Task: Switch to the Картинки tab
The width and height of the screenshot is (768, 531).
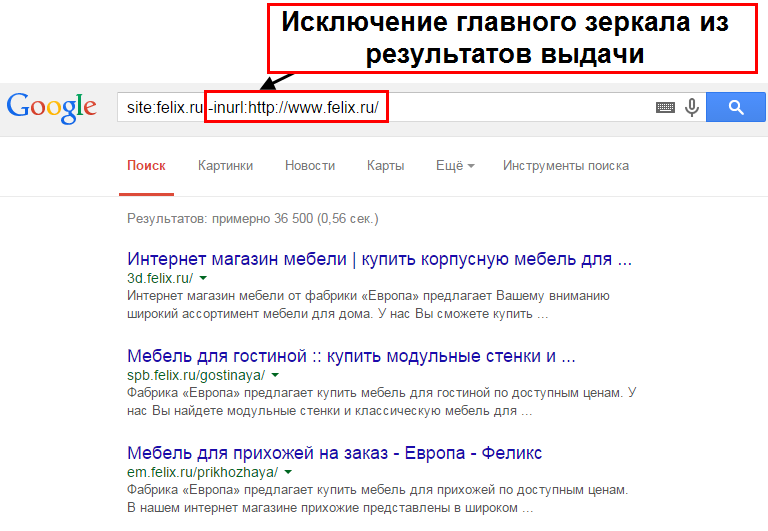Action: (225, 166)
